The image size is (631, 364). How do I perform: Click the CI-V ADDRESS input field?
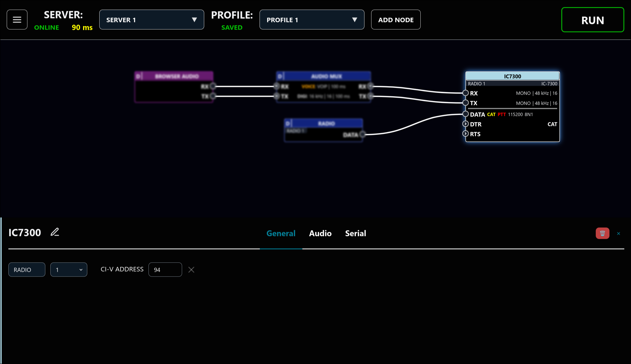165,270
